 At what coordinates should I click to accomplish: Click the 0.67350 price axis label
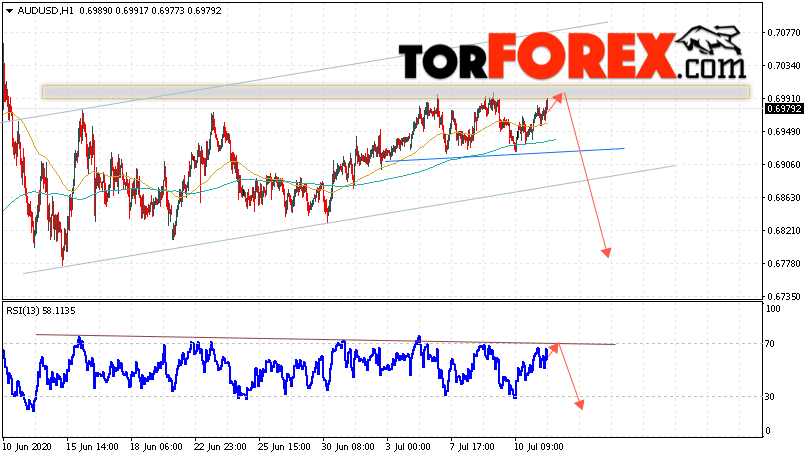click(784, 296)
